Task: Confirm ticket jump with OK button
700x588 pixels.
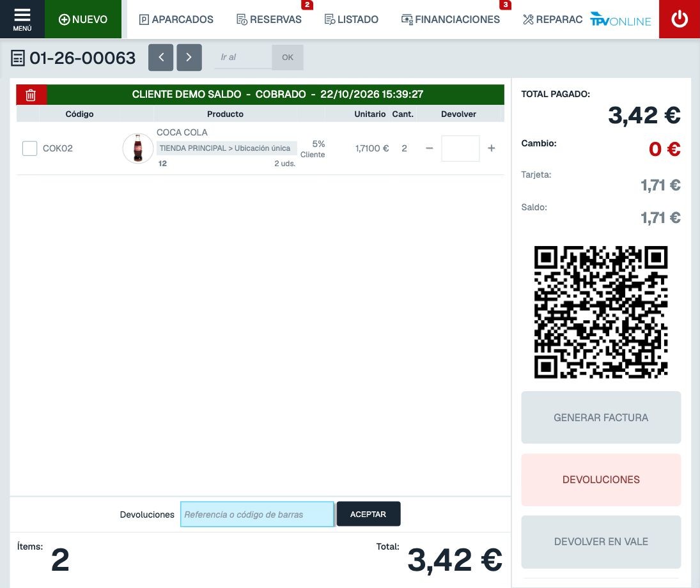Action: [x=288, y=57]
